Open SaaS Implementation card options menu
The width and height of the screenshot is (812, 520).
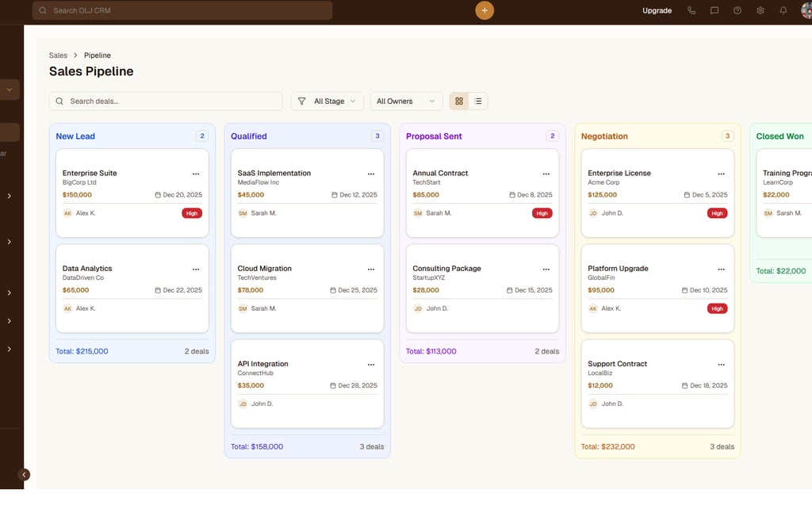click(371, 174)
